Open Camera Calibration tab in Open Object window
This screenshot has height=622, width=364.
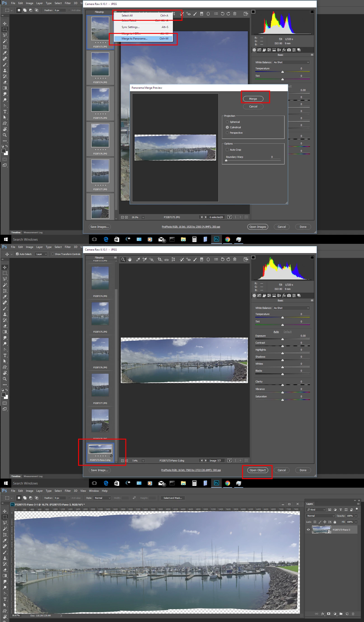(x=289, y=296)
